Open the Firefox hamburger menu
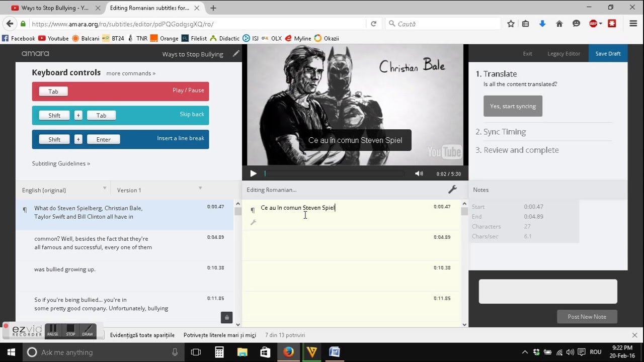This screenshot has width=644, height=362. [x=633, y=24]
